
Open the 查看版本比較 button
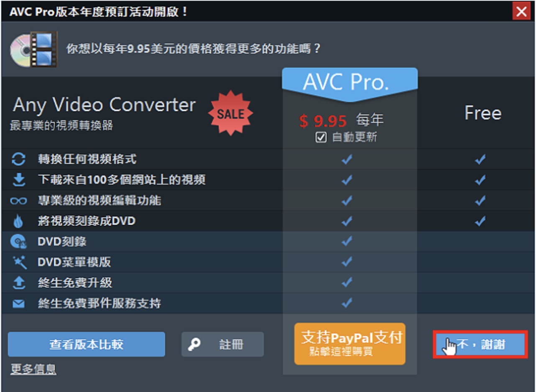[x=87, y=344]
